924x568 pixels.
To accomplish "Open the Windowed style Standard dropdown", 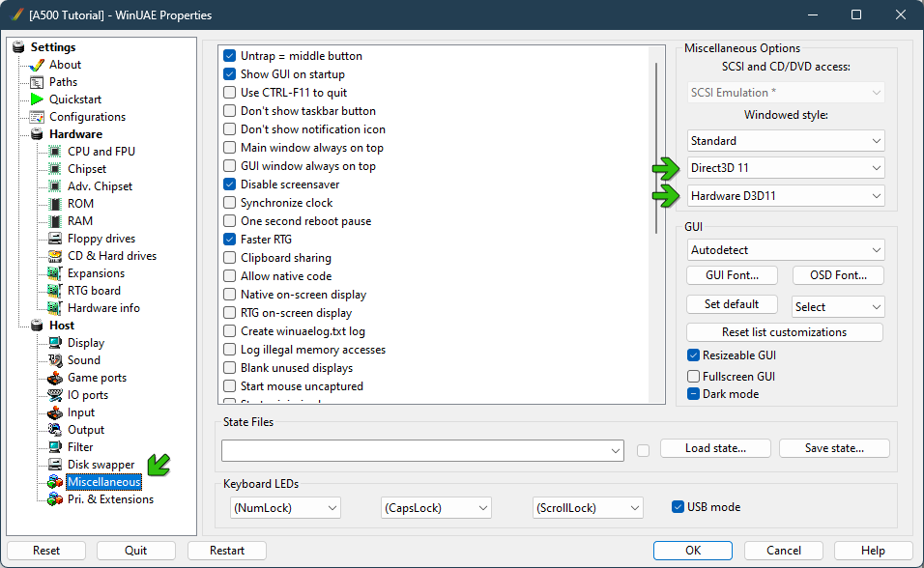I will (x=786, y=141).
